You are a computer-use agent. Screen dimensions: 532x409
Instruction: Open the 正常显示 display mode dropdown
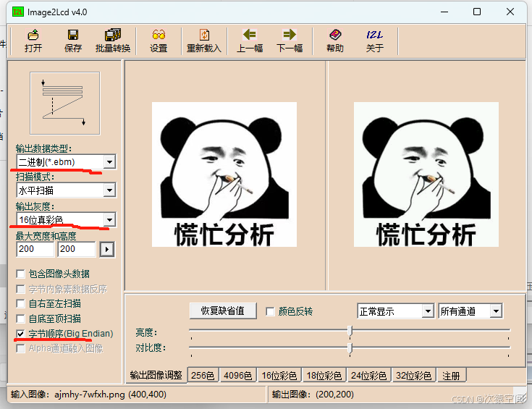coord(428,311)
